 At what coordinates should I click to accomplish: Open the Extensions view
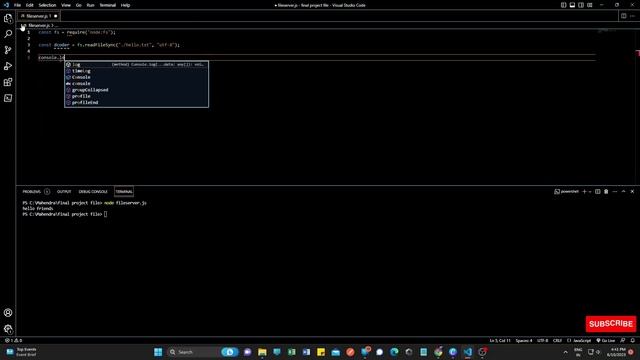coord(8,82)
